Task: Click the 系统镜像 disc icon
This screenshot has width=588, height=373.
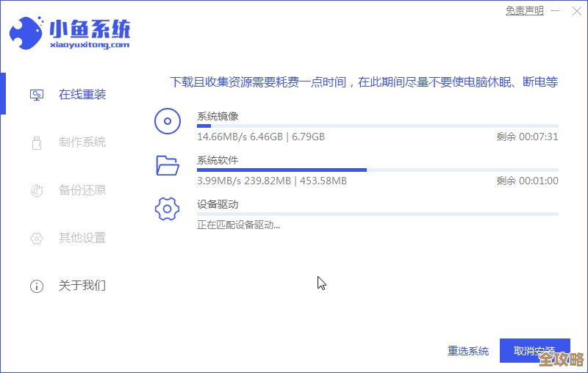Action: [x=168, y=121]
